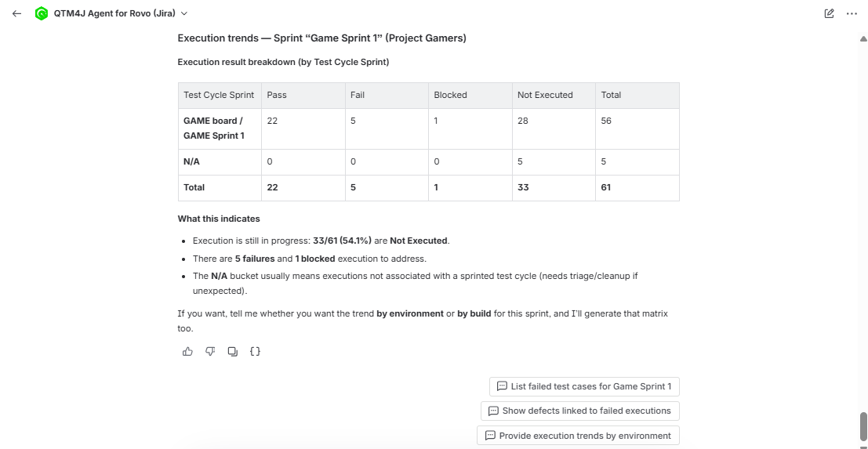Click the 5 failures bold text

255,259
